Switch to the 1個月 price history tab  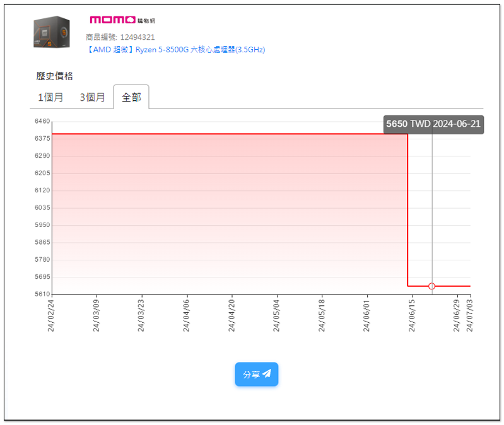click(x=50, y=97)
